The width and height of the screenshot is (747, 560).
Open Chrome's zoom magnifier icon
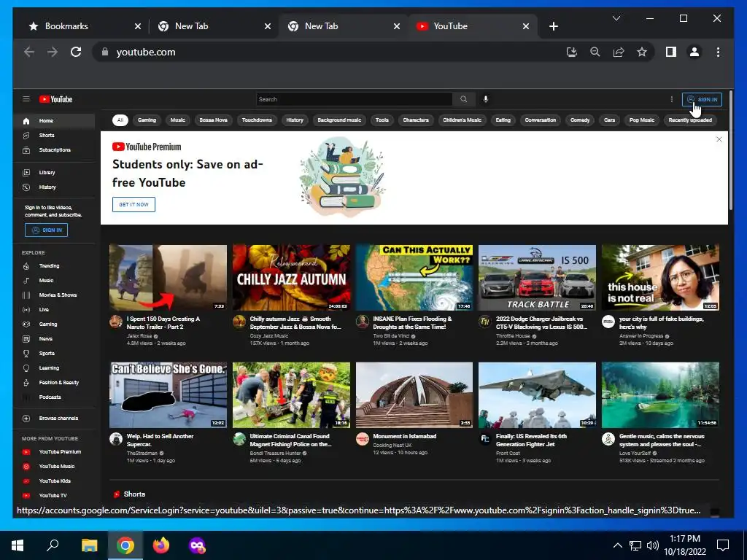[595, 52]
